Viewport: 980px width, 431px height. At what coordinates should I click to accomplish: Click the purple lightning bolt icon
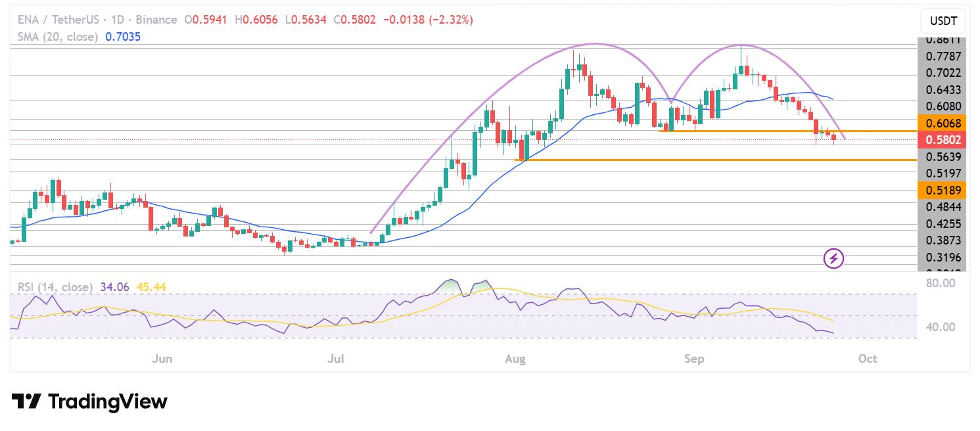[x=833, y=258]
